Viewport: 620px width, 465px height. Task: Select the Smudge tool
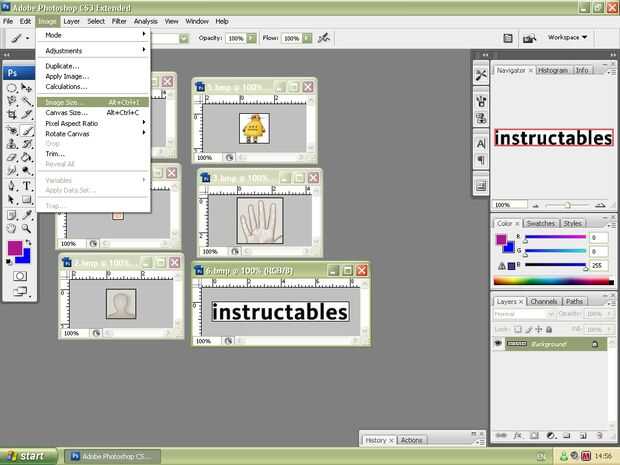(x=12, y=170)
